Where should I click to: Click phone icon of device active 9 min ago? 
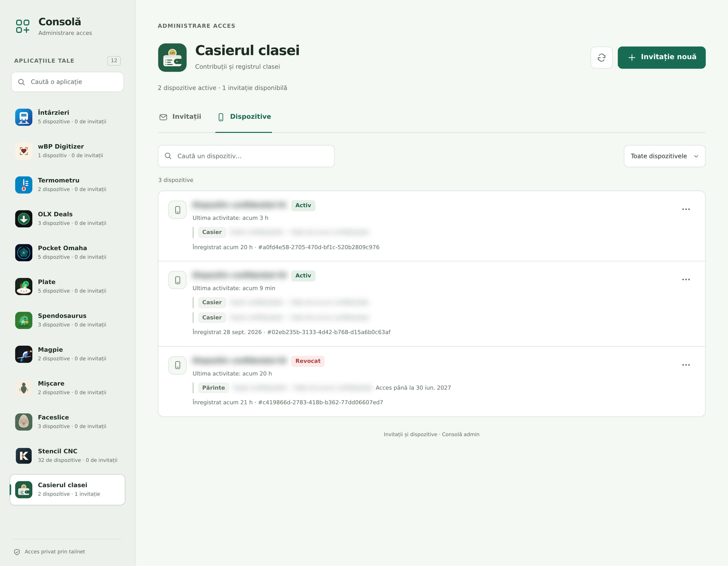tap(177, 280)
